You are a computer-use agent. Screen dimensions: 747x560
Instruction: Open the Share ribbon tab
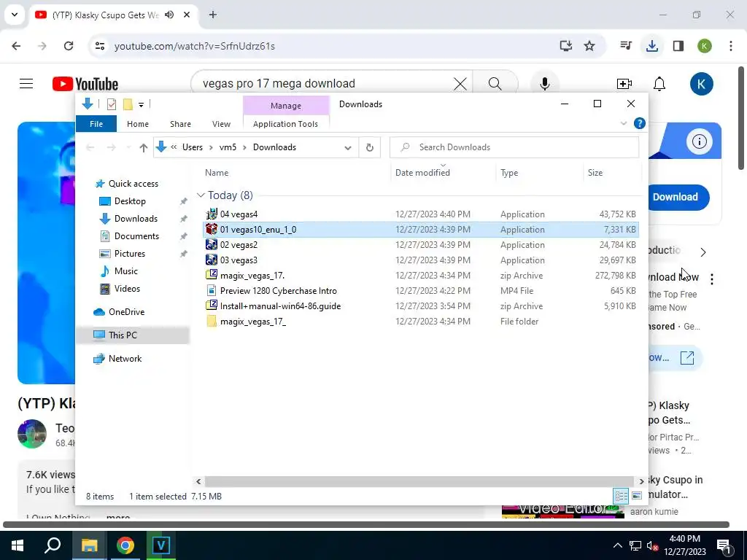(x=181, y=124)
